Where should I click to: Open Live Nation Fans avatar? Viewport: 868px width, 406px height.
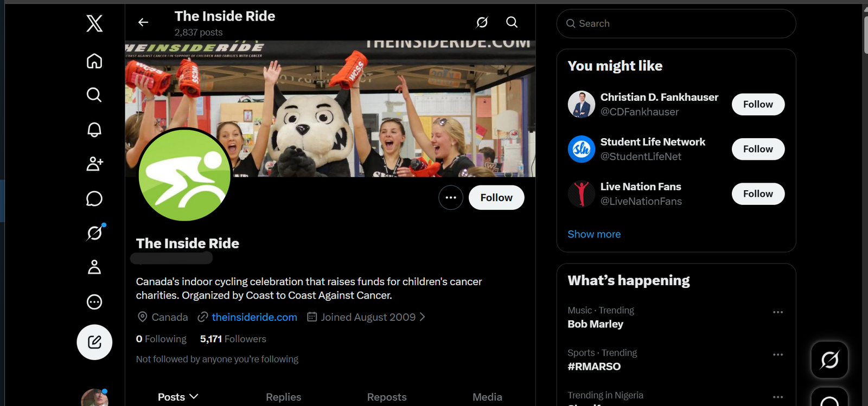coord(582,194)
